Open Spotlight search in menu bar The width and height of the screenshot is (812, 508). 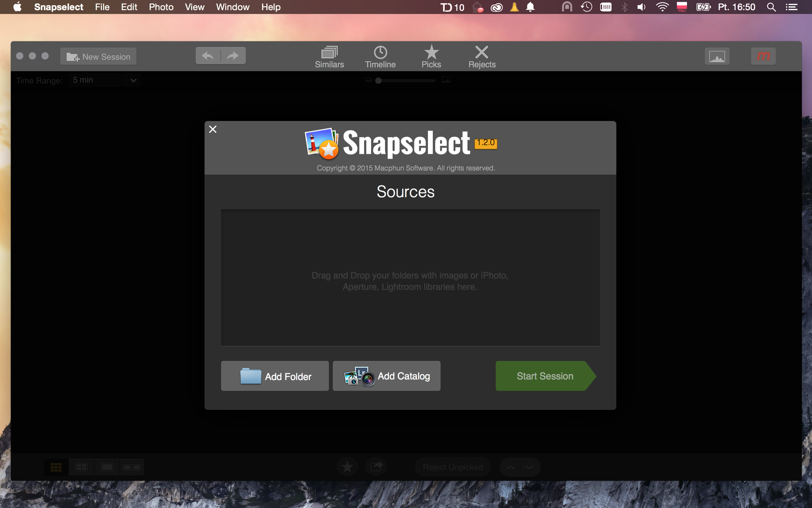[x=771, y=7]
